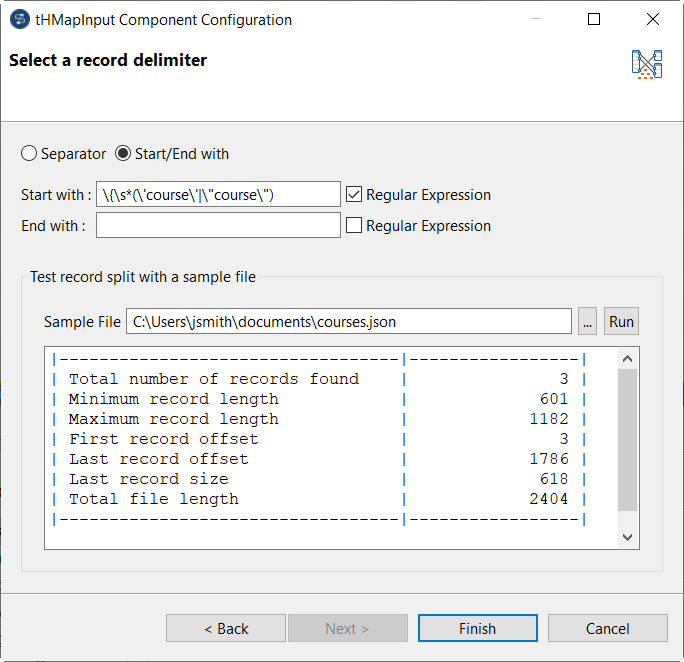The height and width of the screenshot is (662, 684).
Task: Focus the empty End with field
Action: coord(218,226)
